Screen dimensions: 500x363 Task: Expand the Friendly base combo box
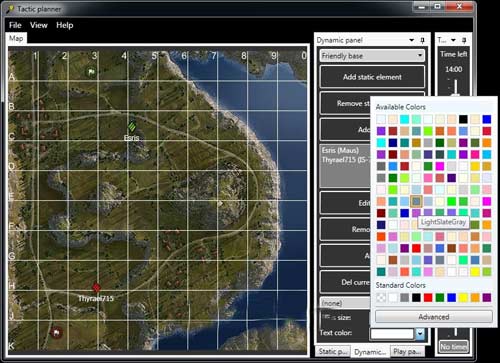coord(372,56)
